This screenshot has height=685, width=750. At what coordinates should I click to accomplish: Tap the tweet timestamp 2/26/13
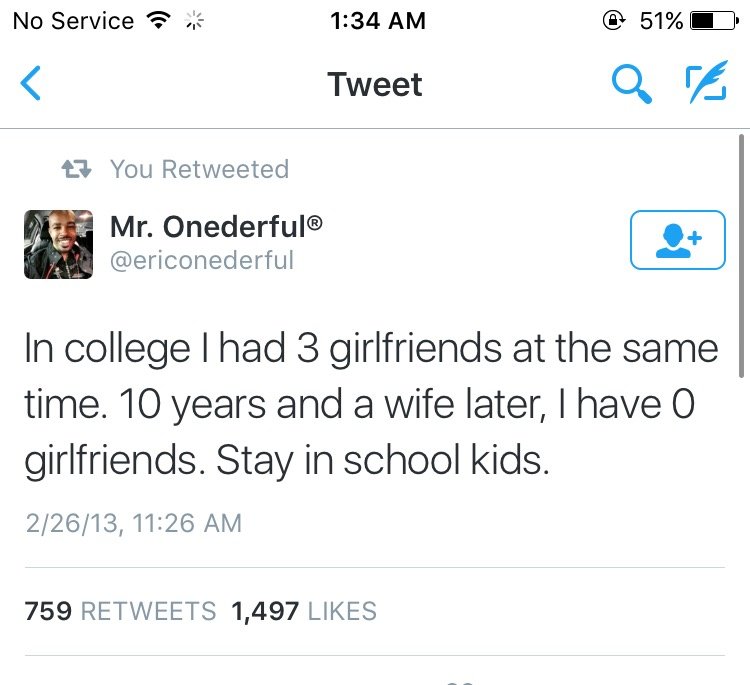[x=133, y=522]
